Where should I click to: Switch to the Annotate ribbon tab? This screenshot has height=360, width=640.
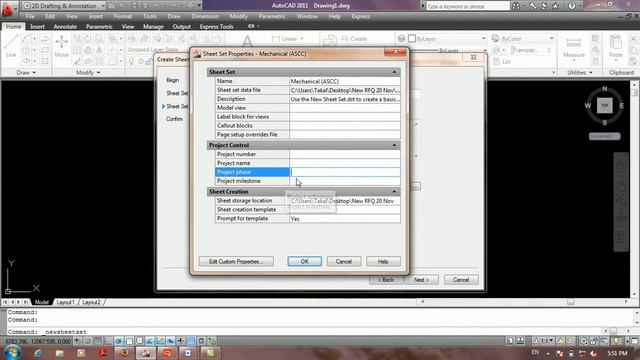(65, 27)
